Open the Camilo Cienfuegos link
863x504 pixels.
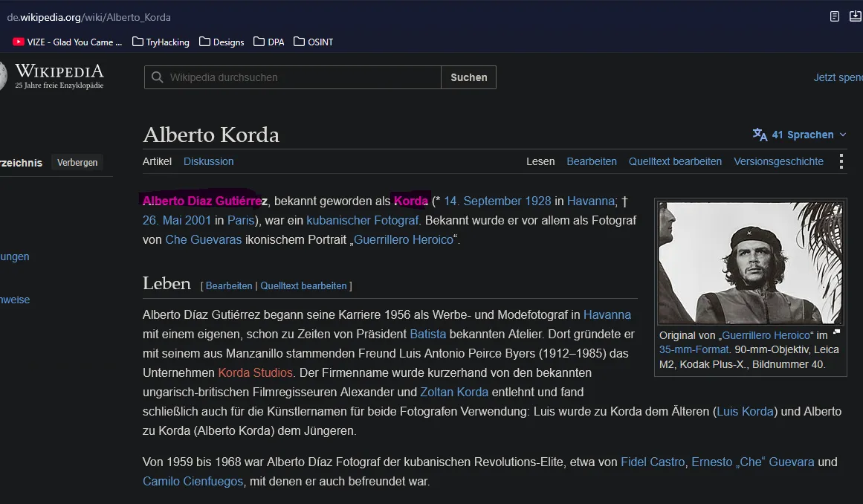pyautogui.click(x=193, y=481)
